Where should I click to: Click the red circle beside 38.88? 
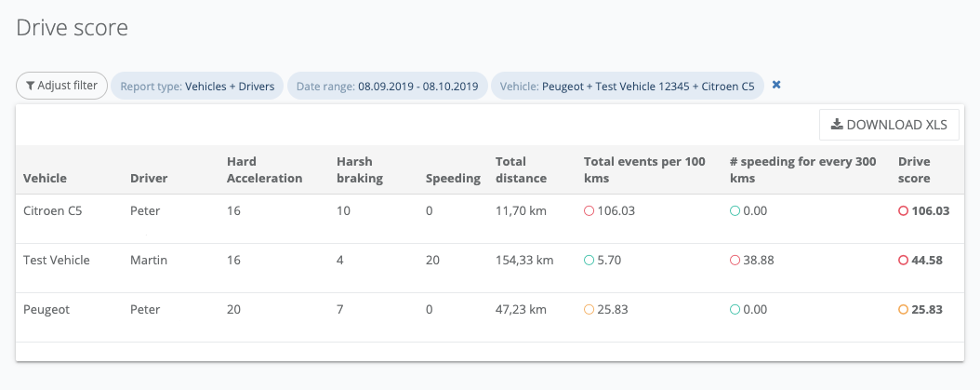[735, 260]
